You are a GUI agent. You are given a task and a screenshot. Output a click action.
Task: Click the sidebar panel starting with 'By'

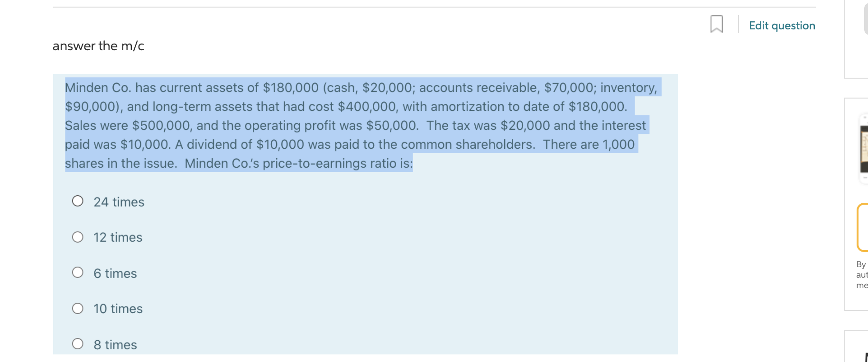pyautogui.click(x=861, y=275)
